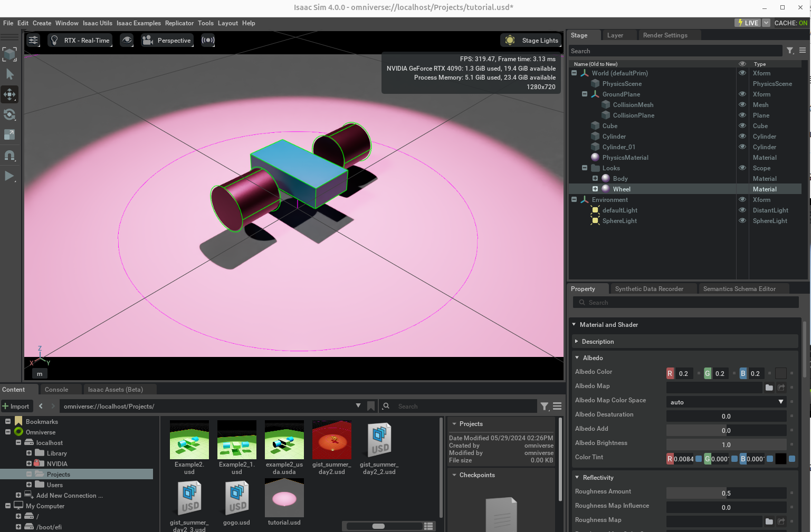Open the Replicator menu
Screen dimensions: 811x532
click(179, 23)
